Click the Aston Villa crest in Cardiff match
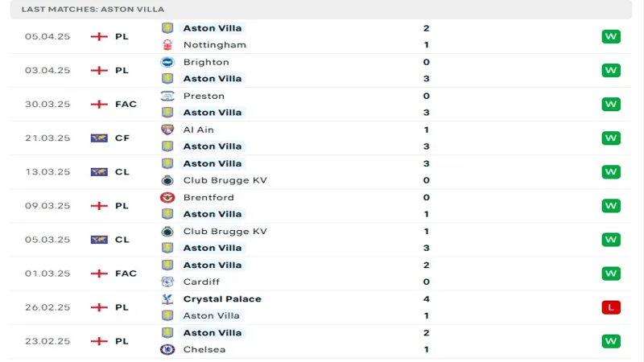The height and width of the screenshot is (362, 644). [x=167, y=265]
